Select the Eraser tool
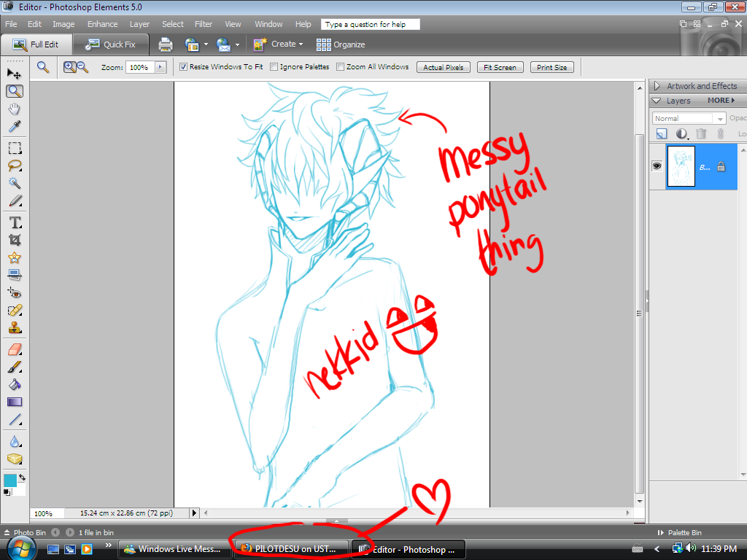747x560 pixels. [14, 351]
